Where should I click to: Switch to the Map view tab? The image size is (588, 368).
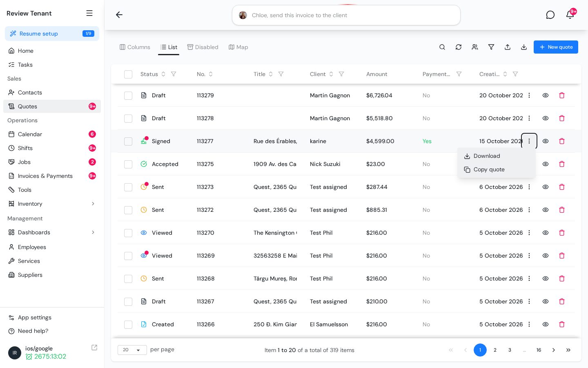[238, 47]
